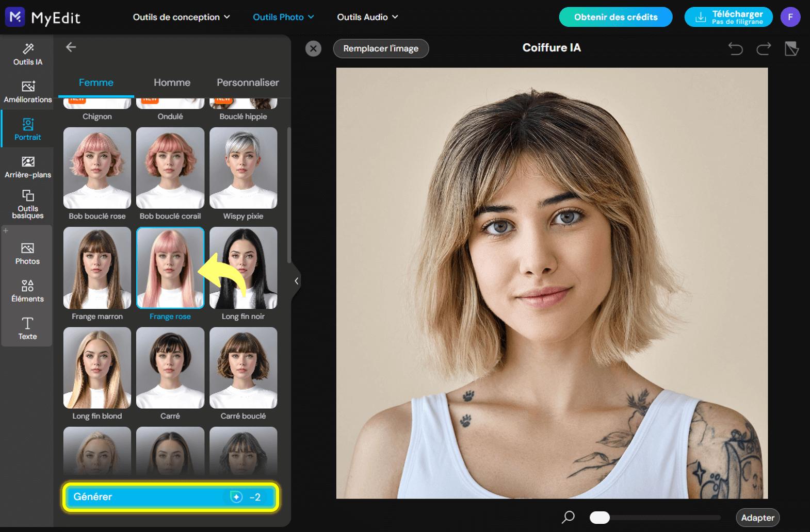Select the Texte tool in sidebar

click(28, 328)
